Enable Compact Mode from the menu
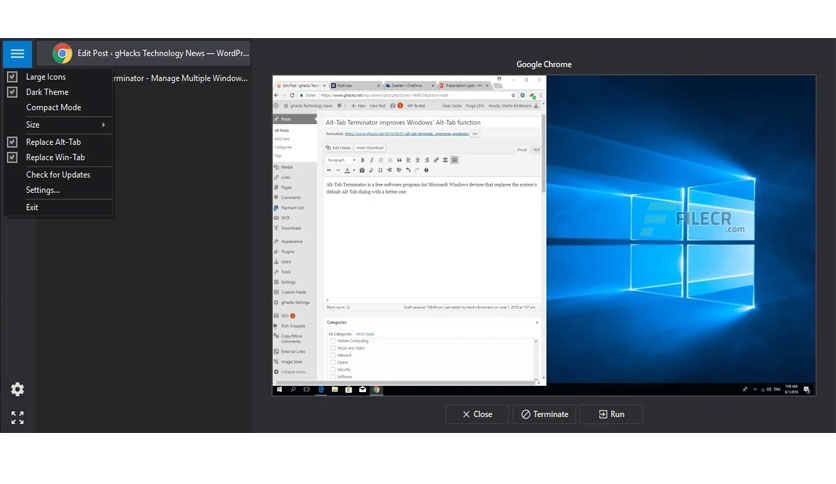 click(53, 108)
